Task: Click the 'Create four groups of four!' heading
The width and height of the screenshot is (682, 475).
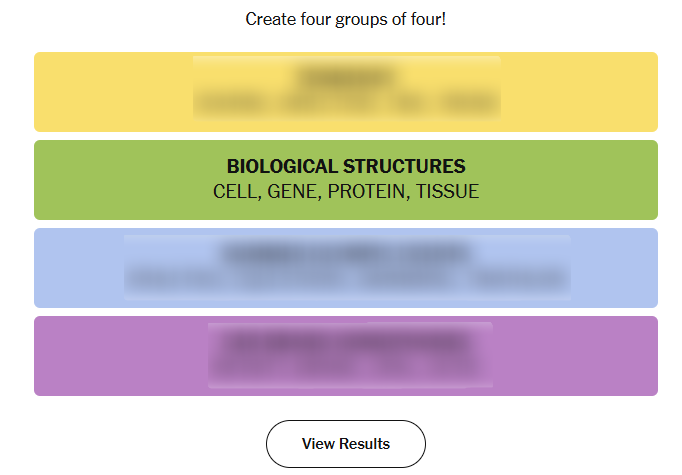Action: tap(345, 19)
